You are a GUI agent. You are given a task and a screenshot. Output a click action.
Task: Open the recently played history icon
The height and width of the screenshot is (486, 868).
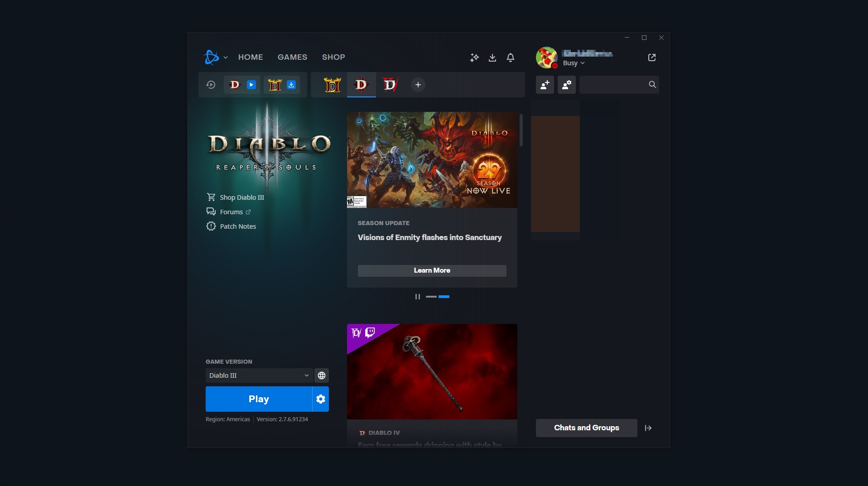(211, 85)
